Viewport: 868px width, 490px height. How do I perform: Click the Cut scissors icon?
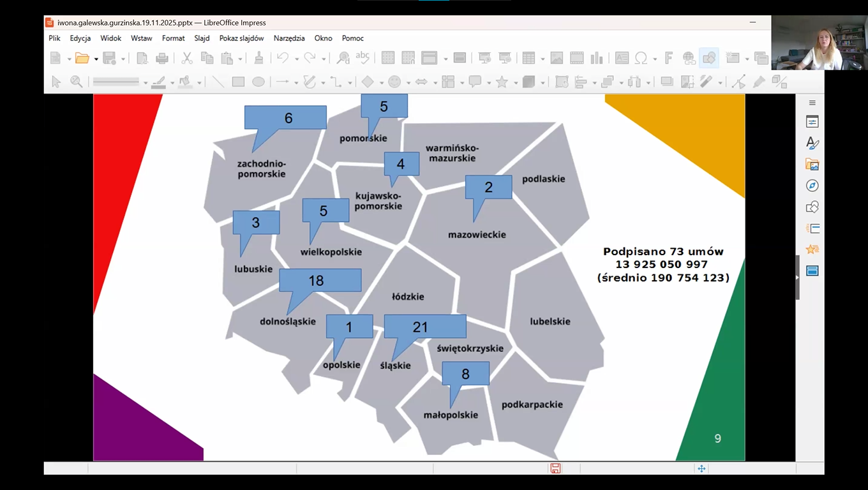187,58
